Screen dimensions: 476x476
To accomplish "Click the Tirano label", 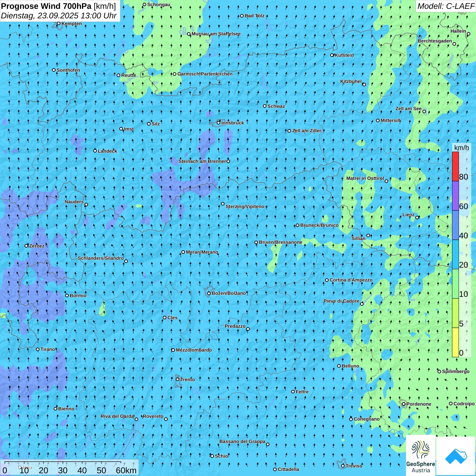I will point(48,349).
